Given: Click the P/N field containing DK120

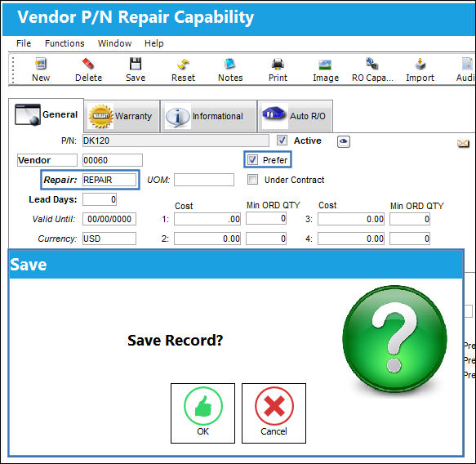Looking at the screenshot, I should tap(176, 141).
